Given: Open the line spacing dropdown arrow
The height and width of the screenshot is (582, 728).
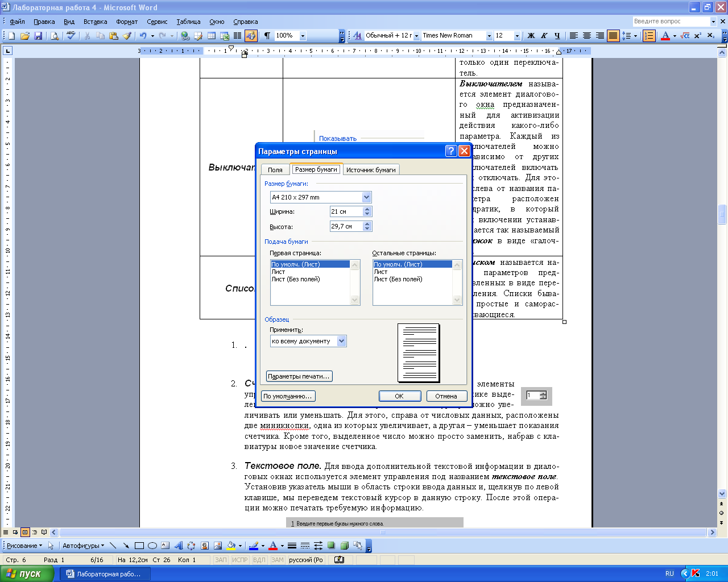Looking at the screenshot, I should [636, 36].
